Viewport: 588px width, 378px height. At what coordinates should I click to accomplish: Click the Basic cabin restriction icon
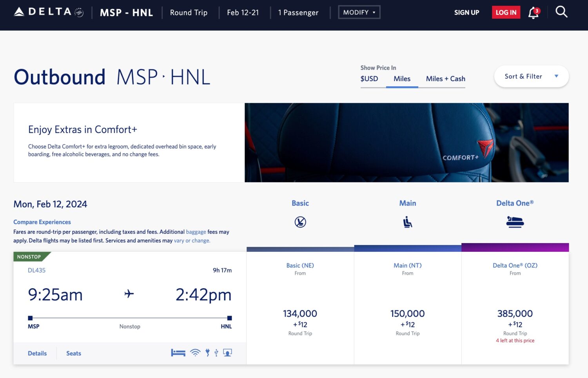(300, 222)
